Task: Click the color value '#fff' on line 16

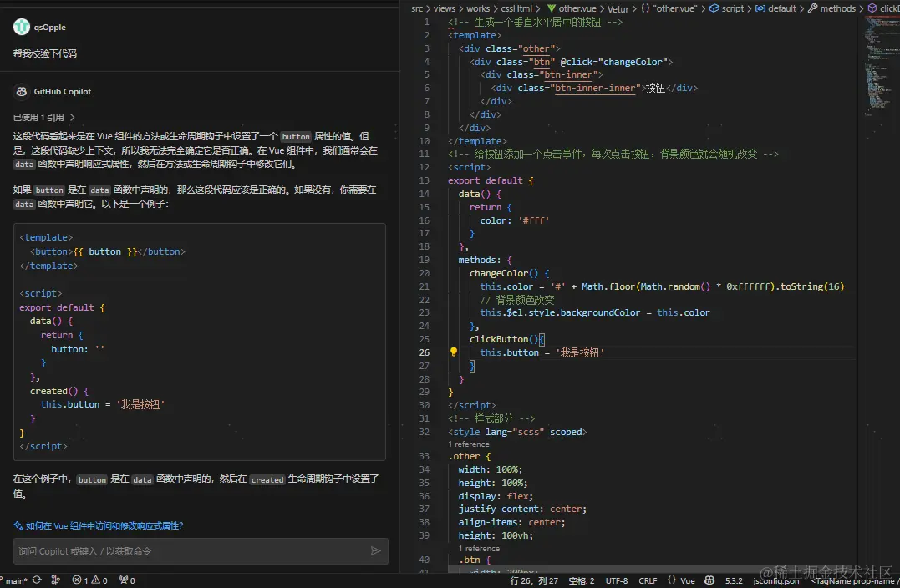Action: coord(534,220)
